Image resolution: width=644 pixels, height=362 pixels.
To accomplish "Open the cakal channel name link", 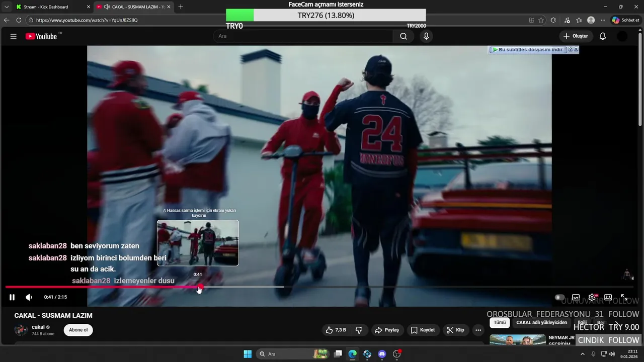I will click(x=38, y=327).
